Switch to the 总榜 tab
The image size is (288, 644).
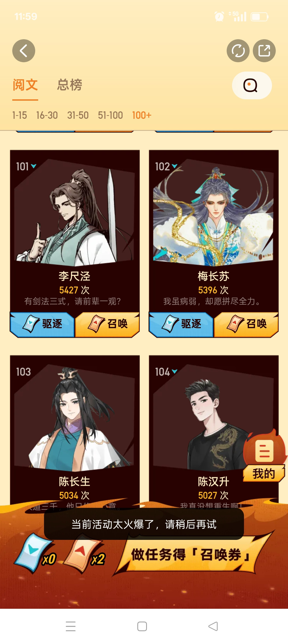[x=69, y=85]
